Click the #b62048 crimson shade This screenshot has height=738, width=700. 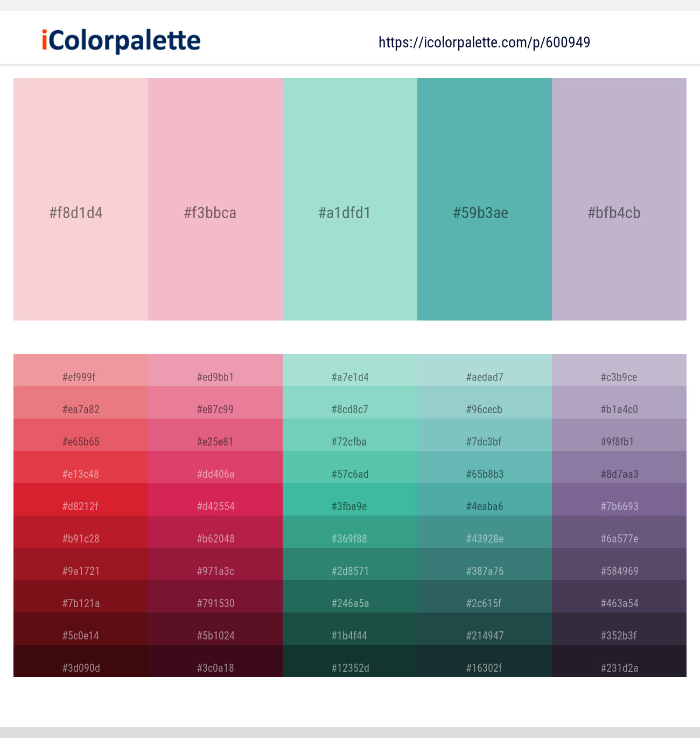(215, 539)
